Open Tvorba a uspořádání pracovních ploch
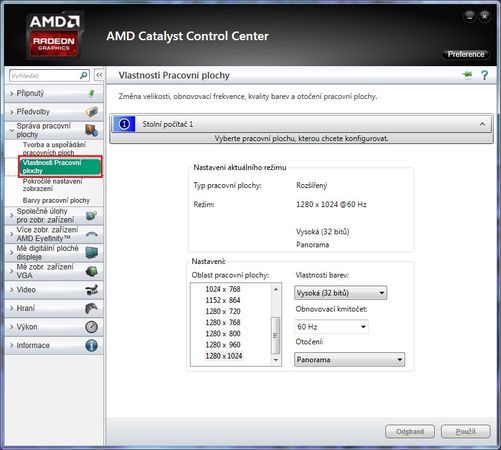This screenshot has width=501, height=450. point(54,149)
